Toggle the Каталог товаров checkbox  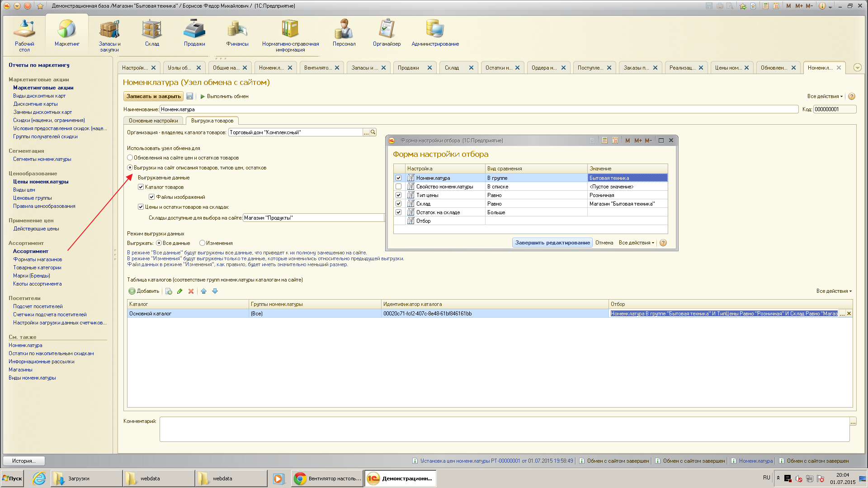141,187
